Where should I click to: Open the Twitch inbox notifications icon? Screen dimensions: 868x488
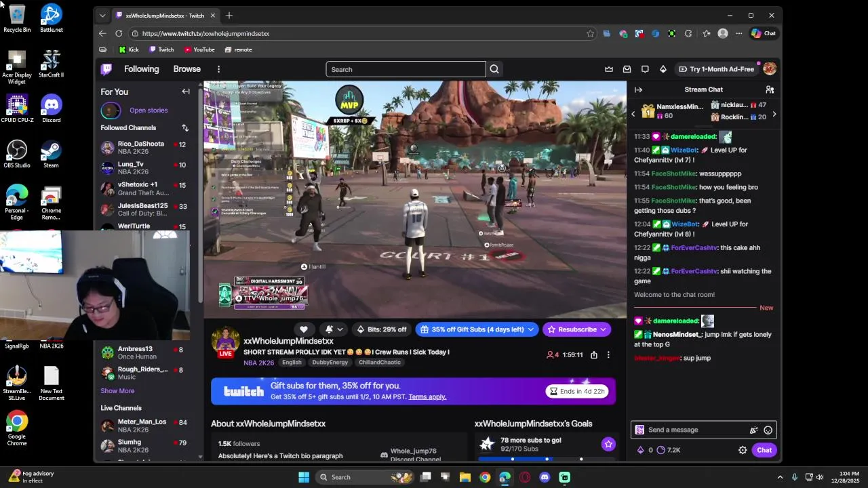click(x=627, y=69)
